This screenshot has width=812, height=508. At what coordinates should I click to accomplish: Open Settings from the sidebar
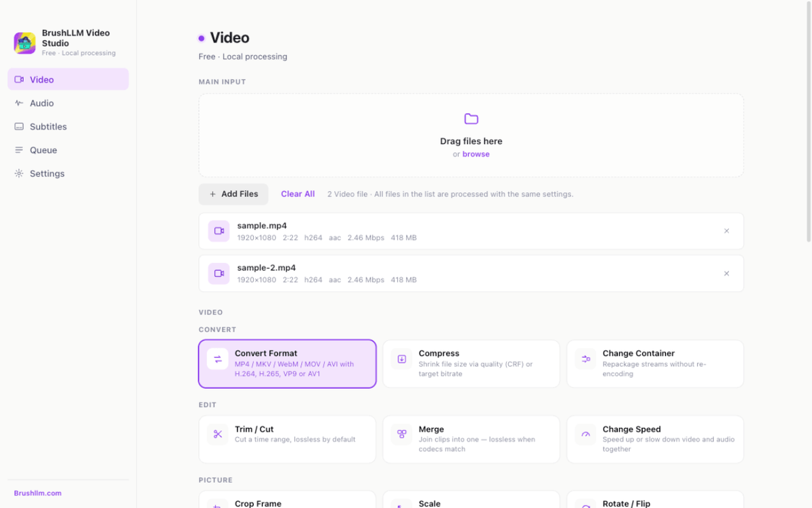68,173
